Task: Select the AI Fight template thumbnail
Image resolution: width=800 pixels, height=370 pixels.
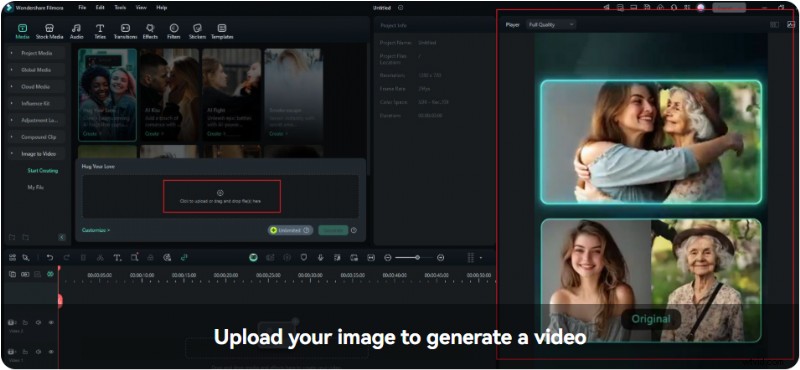Action: pos(232,94)
